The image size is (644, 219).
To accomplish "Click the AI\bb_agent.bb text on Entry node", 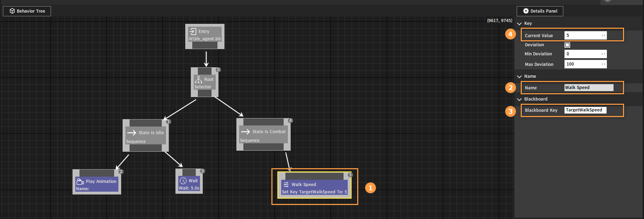I will coord(205,39).
